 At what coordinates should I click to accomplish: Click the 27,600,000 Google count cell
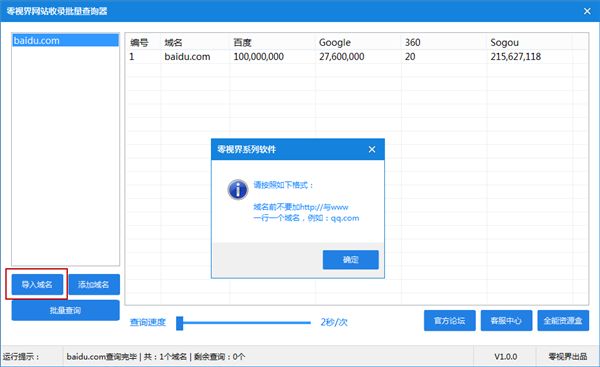point(342,57)
